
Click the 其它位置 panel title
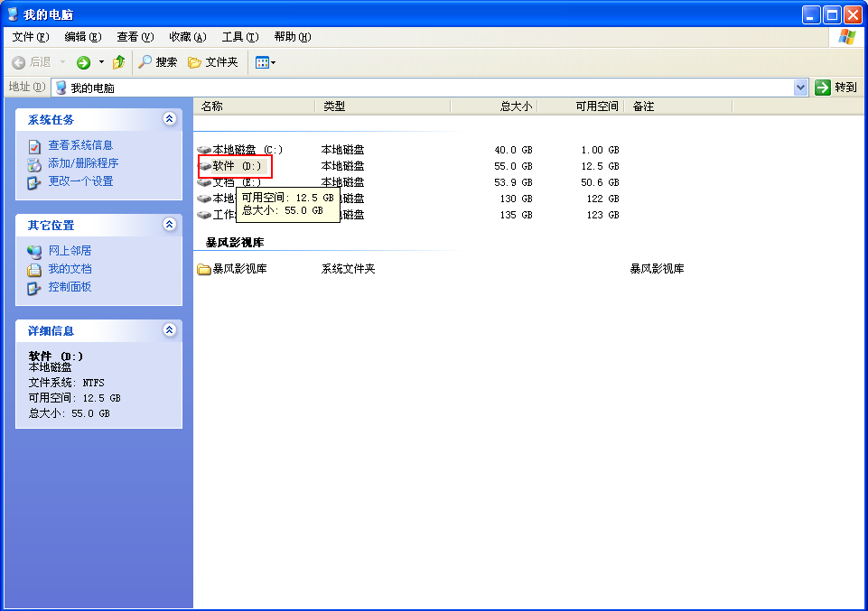point(51,225)
